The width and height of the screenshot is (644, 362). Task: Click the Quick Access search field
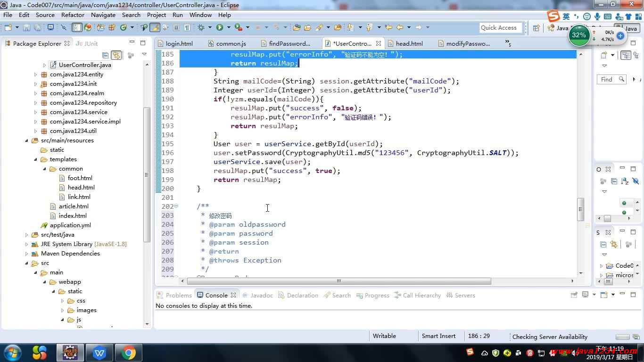501,28
